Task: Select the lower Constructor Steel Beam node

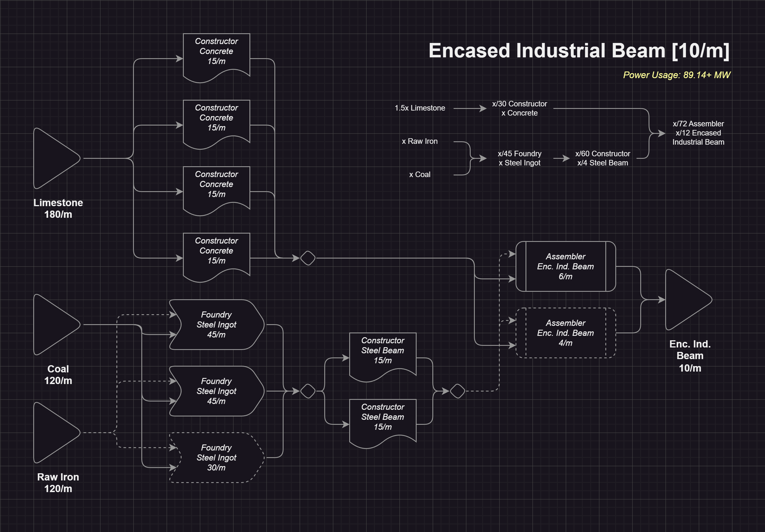Action: pyautogui.click(x=382, y=420)
